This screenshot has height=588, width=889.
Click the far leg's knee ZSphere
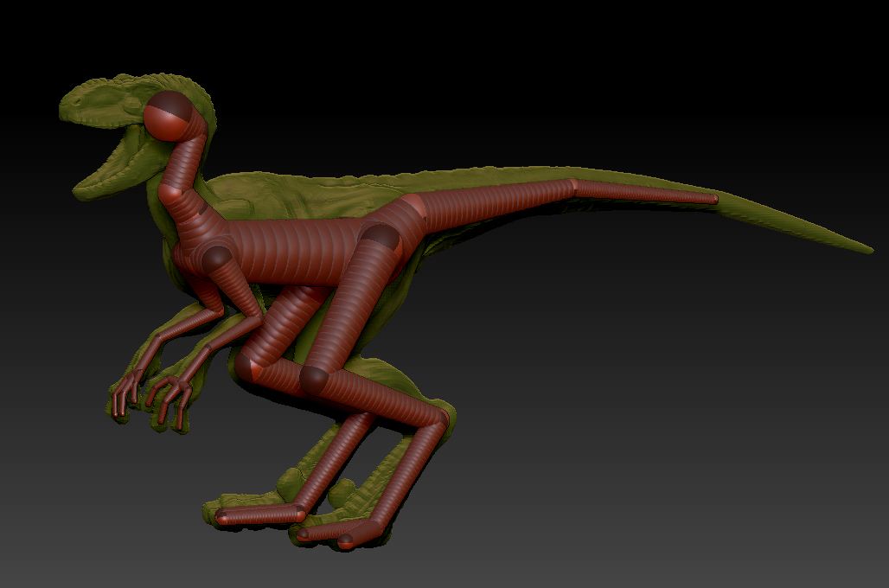coord(251,363)
